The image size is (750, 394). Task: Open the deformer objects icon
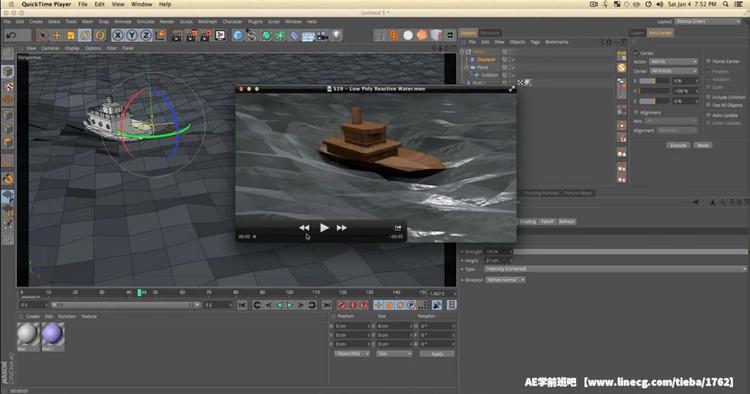click(x=294, y=35)
